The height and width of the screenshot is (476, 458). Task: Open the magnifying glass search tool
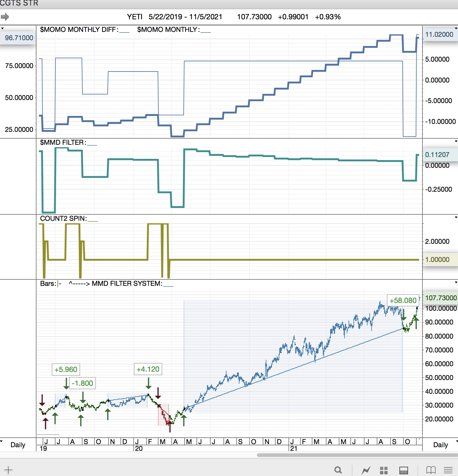tap(338, 470)
